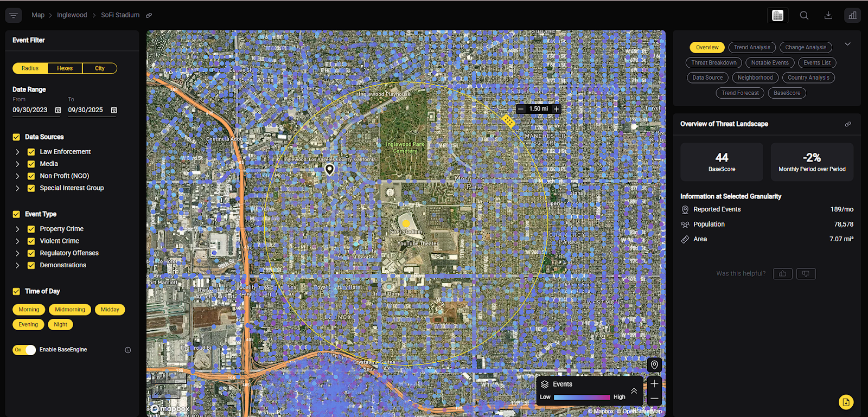Screen dimensions: 868x417
Task: Uncheck the Violent Crime checkbox
Action: tap(31, 241)
